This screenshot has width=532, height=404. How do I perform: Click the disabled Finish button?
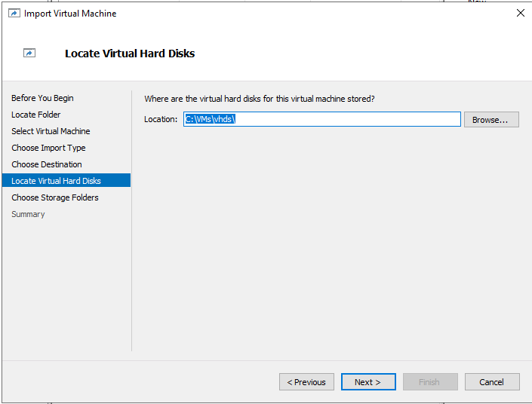coord(430,382)
